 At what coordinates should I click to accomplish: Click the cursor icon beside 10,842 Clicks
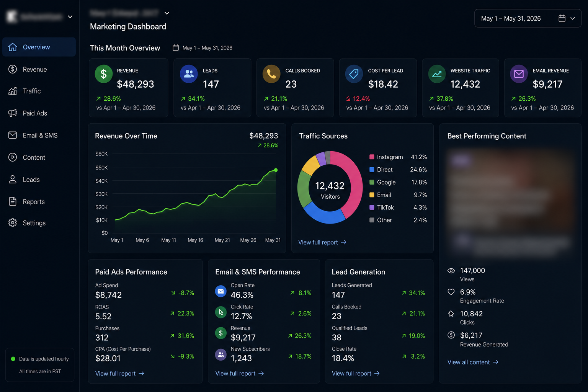click(451, 314)
